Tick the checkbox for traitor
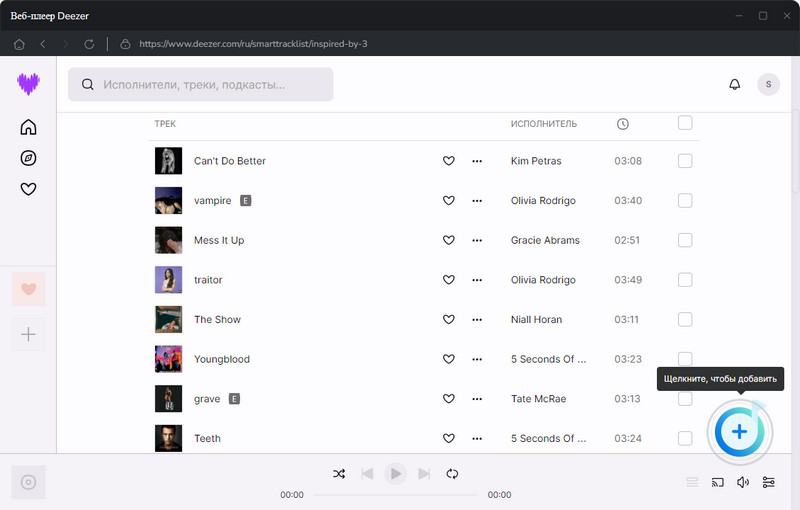This screenshot has width=800, height=510. pos(685,280)
